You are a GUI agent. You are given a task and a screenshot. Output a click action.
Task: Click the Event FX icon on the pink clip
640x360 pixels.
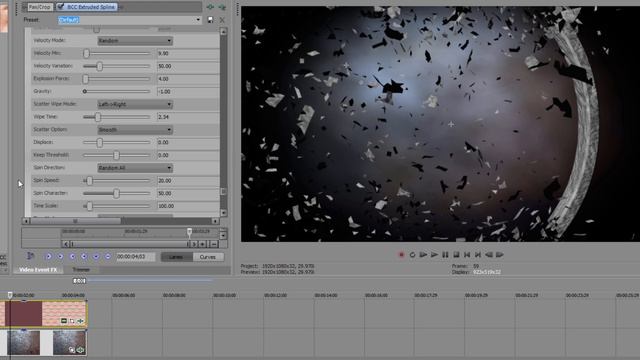tap(80, 321)
